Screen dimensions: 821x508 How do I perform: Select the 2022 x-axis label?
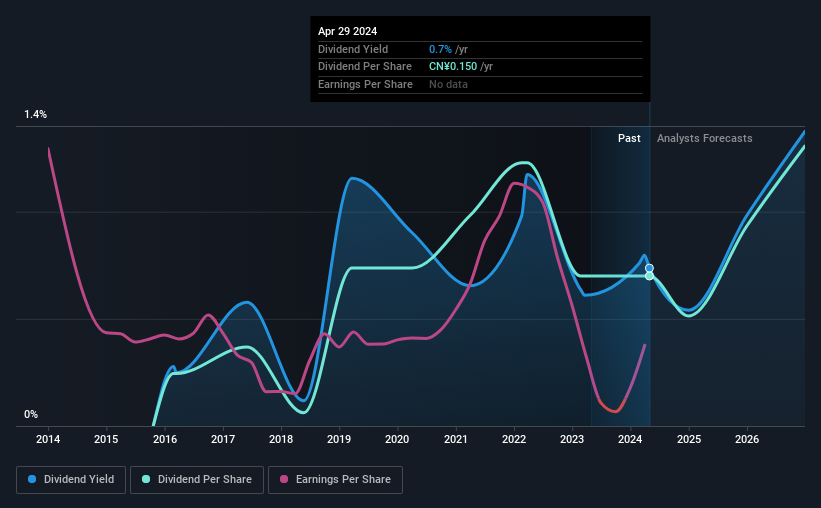[x=514, y=439]
